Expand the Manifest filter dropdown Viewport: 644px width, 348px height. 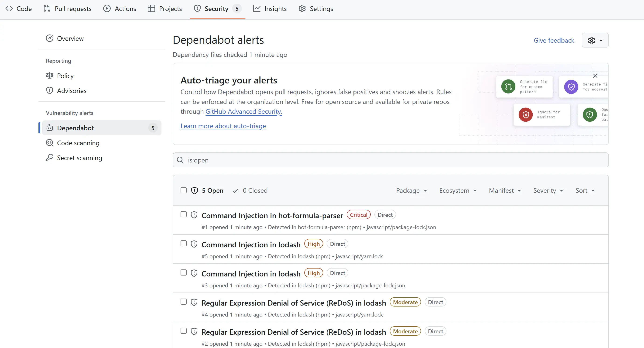[x=505, y=190]
